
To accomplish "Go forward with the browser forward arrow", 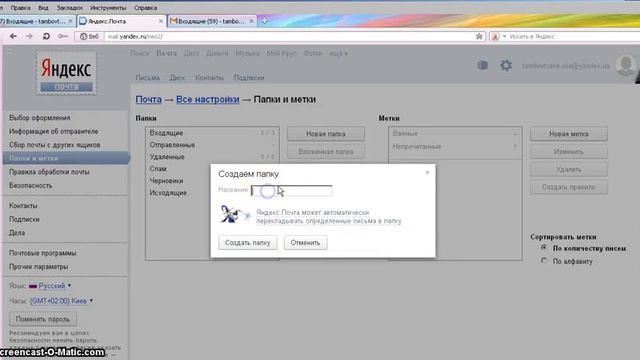I will (29, 36).
